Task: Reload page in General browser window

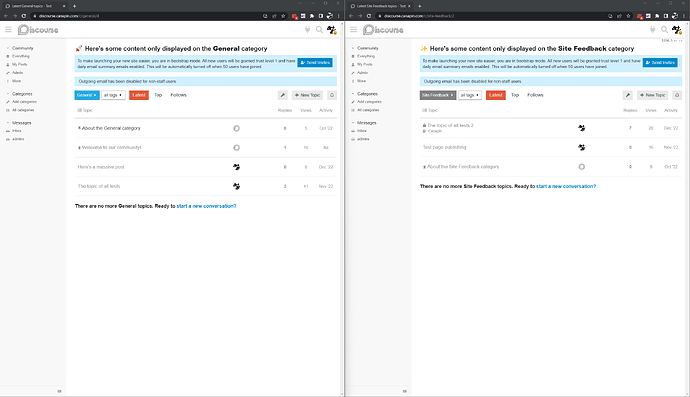Action: click(x=24, y=16)
